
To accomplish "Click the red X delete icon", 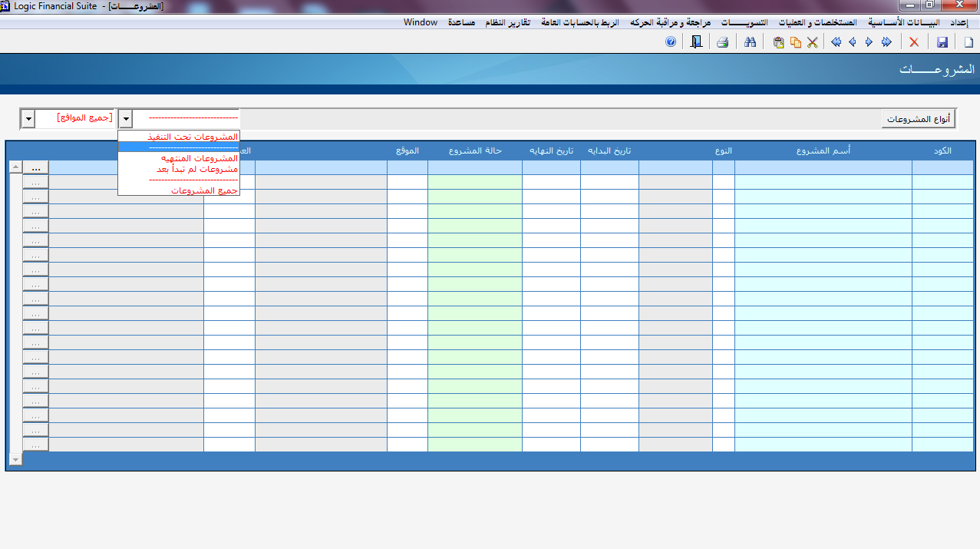I will [913, 42].
